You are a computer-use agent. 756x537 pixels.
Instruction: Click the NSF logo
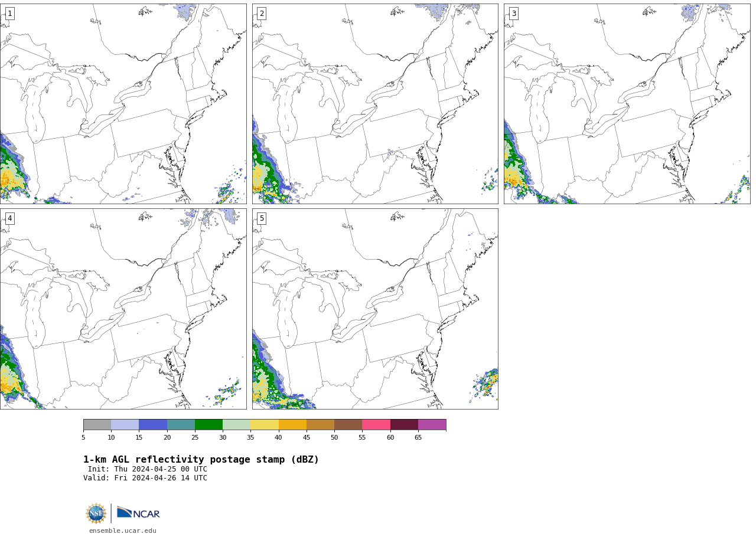pyautogui.click(x=96, y=513)
